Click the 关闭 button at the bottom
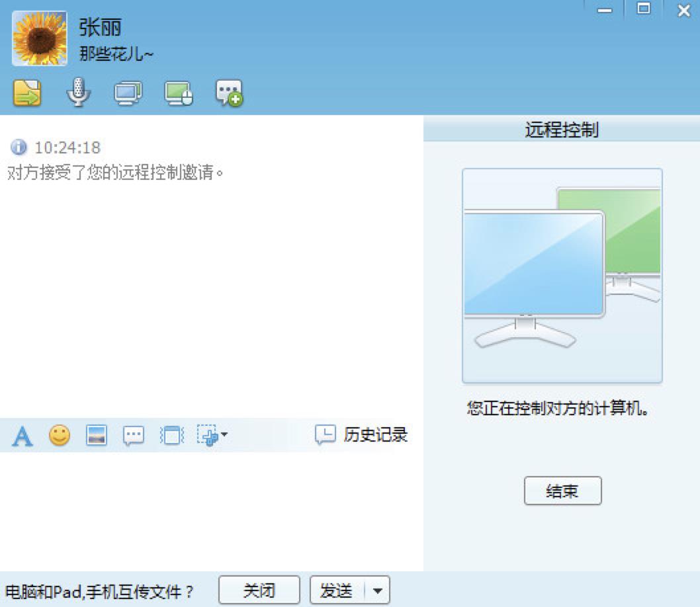 coord(259,589)
